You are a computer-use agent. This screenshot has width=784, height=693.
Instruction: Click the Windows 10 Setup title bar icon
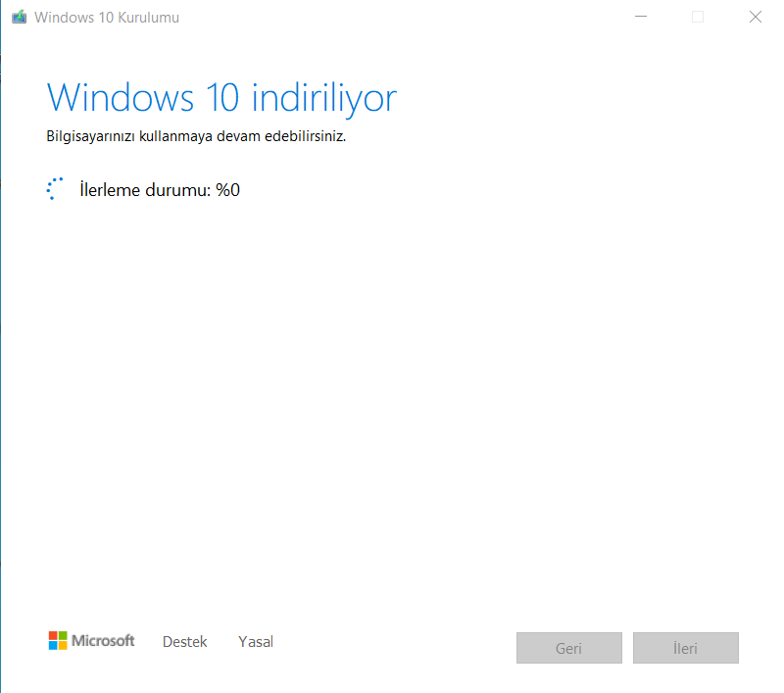tap(19, 17)
